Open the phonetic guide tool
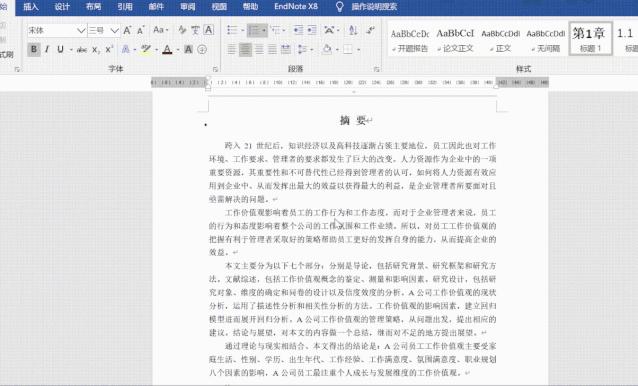The height and width of the screenshot is (386, 638). click(195, 30)
